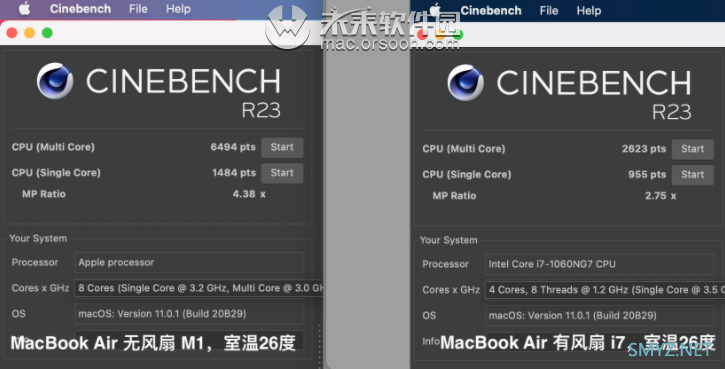Click Cores field showing 8 Cores

click(x=199, y=288)
